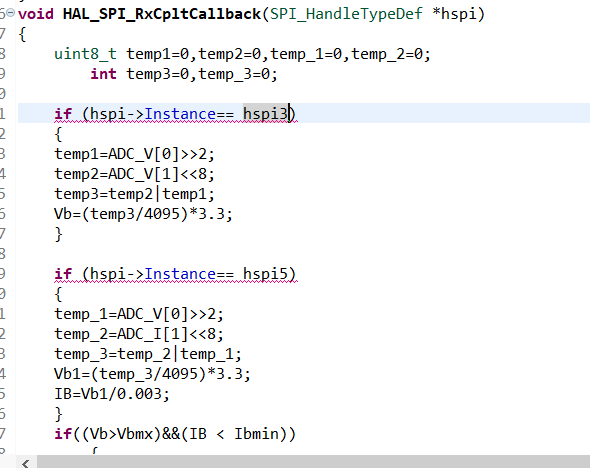The width and height of the screenshot is (590, 468).
Task: Click the line Vb=(temp3/4095)*3.3;
Action: pyautogui.click(x=143, y=214)
